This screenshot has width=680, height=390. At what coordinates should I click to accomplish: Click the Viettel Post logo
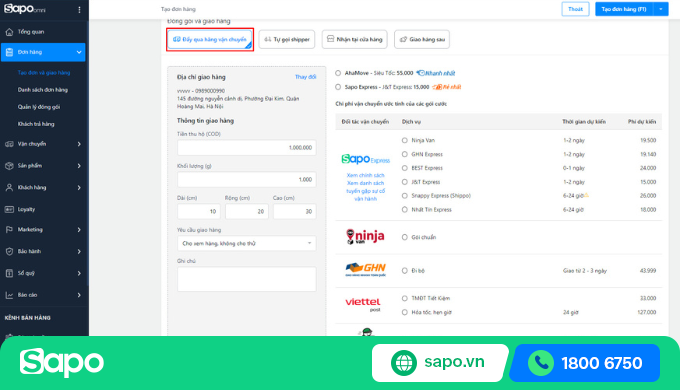click(363, 304)
